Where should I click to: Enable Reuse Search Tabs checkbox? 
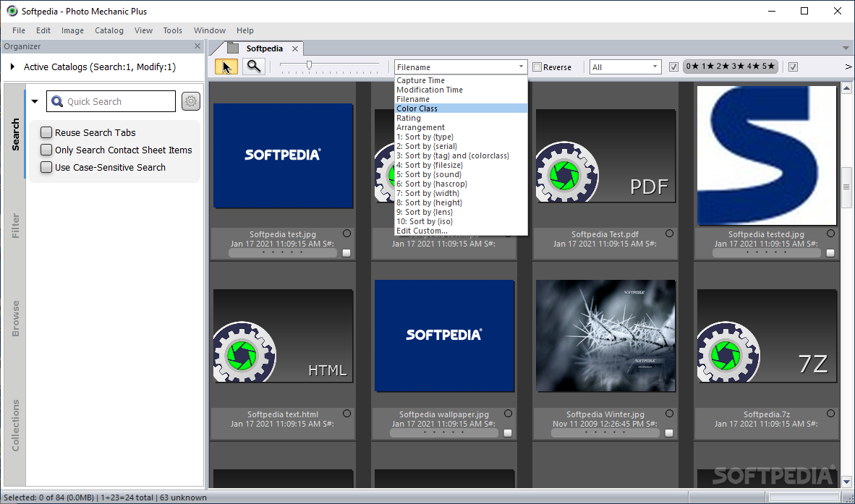coord(47,132)
